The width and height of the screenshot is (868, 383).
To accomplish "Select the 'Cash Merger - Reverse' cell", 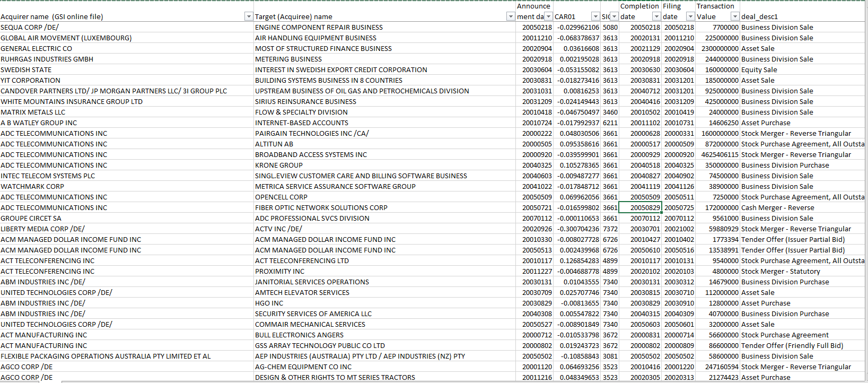I will [803, 207].
